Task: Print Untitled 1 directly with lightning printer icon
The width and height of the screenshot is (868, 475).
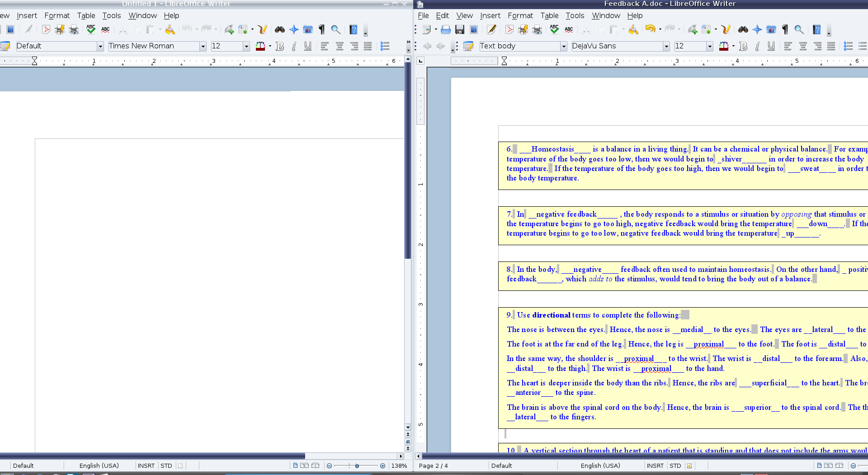Action: pyautogui.click(x=60, y=29)
